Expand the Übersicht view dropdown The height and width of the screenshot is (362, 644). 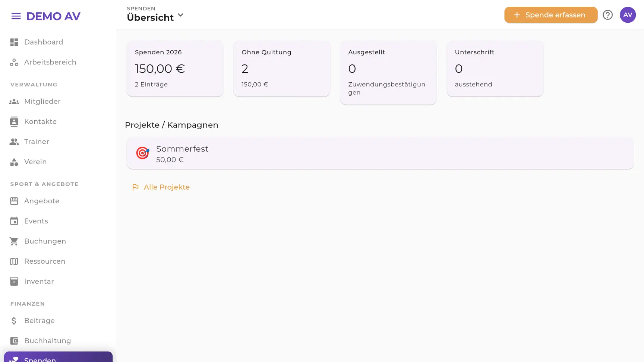pyautogui.click(x=155, y=15)
